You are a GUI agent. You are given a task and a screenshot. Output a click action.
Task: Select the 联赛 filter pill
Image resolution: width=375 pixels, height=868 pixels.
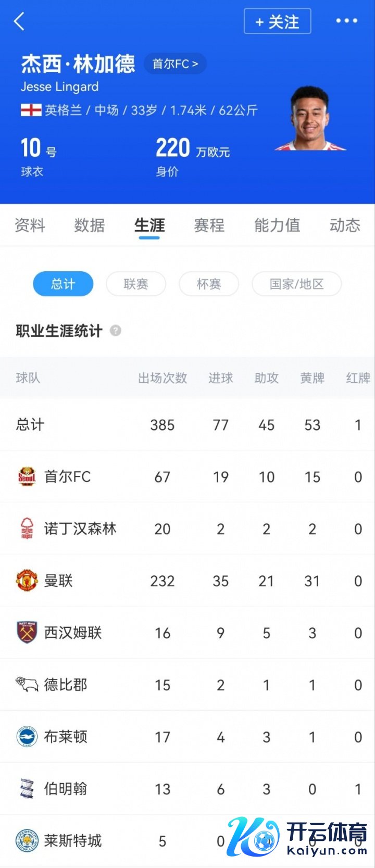(x=136, y=284)
